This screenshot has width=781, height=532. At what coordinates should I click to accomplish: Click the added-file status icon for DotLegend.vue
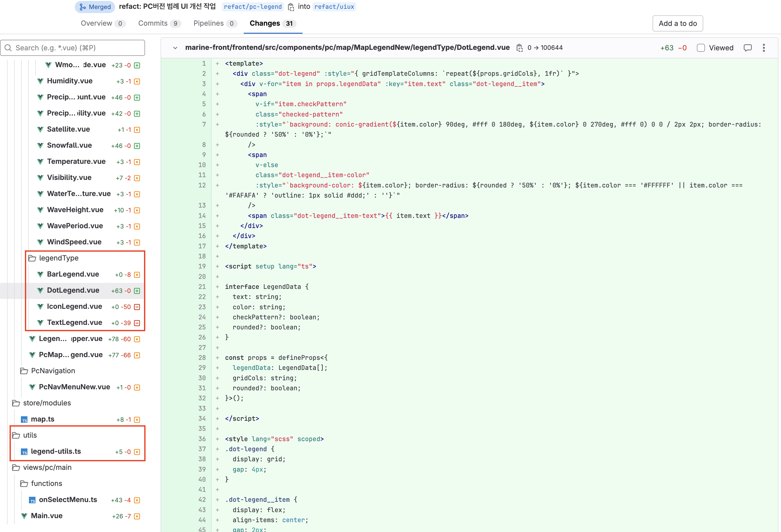(x=137, y=291)
